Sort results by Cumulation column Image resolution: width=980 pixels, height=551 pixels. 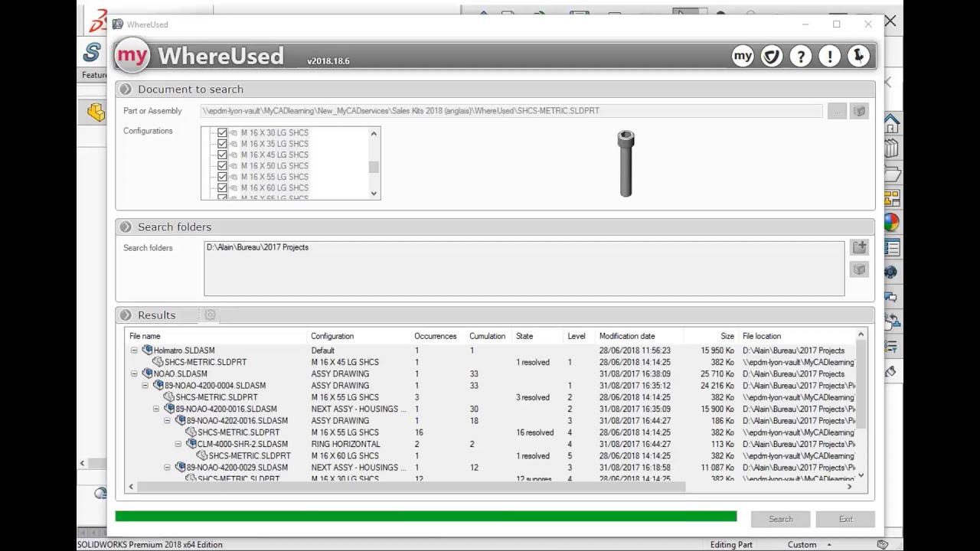pyautogui.click(x=488, y=336)
